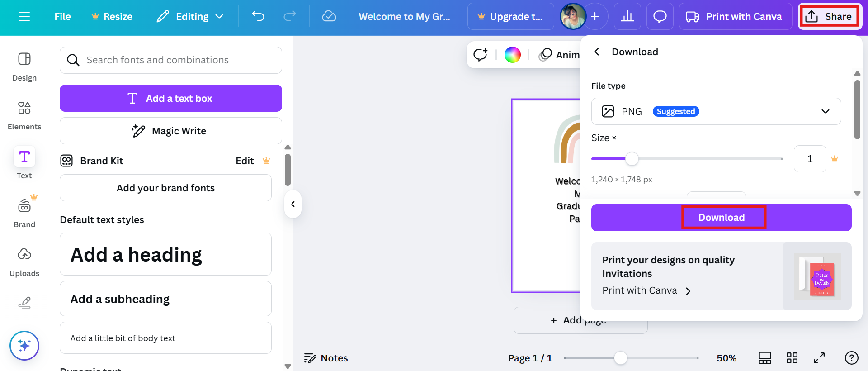Open the grid view icon
This screenshot has height=371, width=868.
click(792, 358)
